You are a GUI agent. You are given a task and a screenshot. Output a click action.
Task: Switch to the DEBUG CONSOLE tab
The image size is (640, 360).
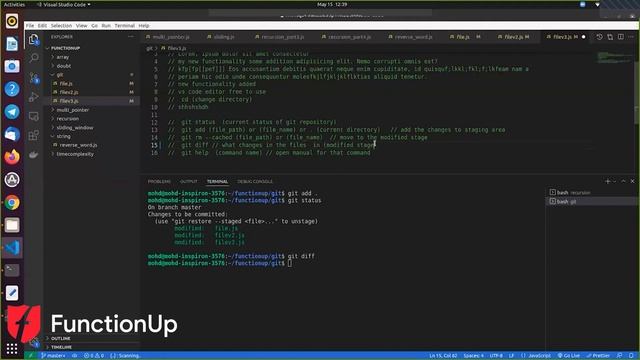(x=255, y=181)
